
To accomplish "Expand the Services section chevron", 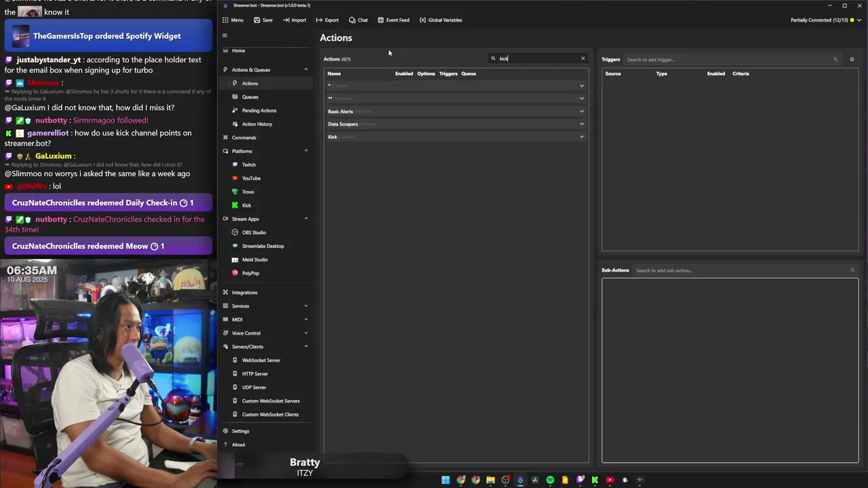I will tap(306, 306).
